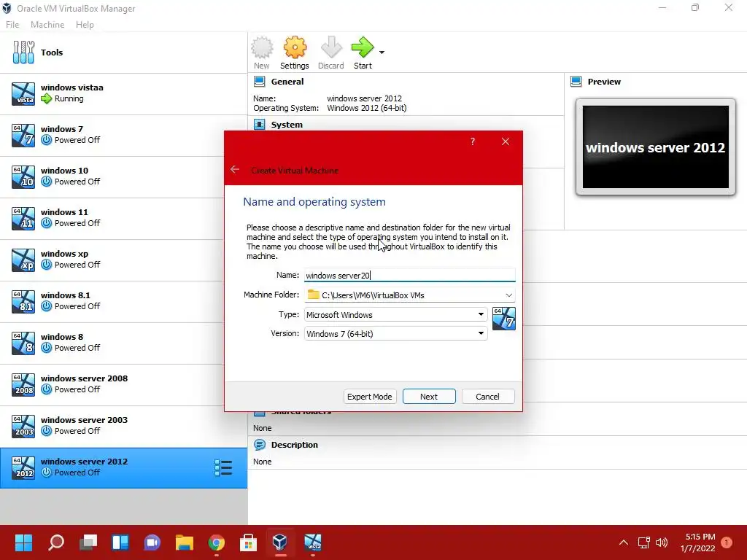Viewport: 747px width, 560px height.
Task: Open the File menu
Action: (x=12, y=25)
